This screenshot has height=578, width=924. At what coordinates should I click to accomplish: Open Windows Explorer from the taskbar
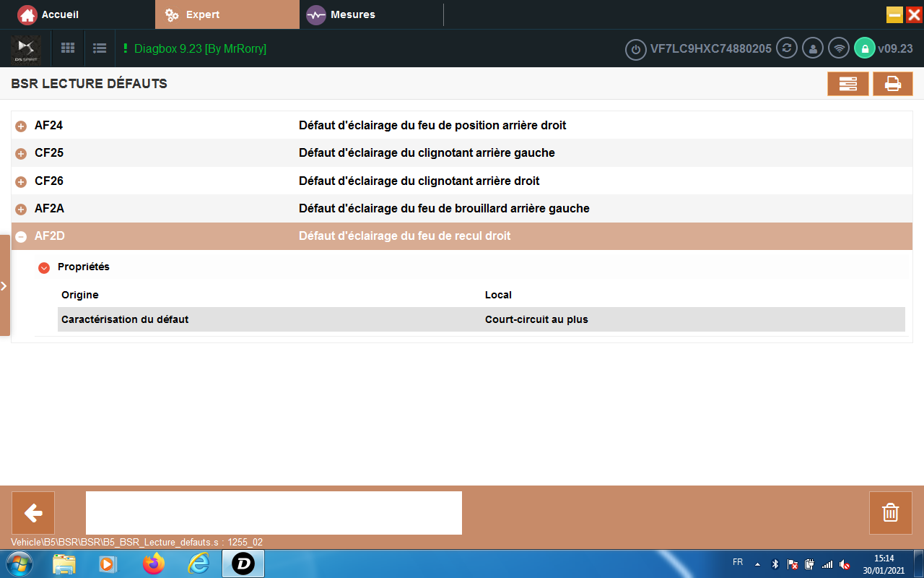tap(64, 564)
